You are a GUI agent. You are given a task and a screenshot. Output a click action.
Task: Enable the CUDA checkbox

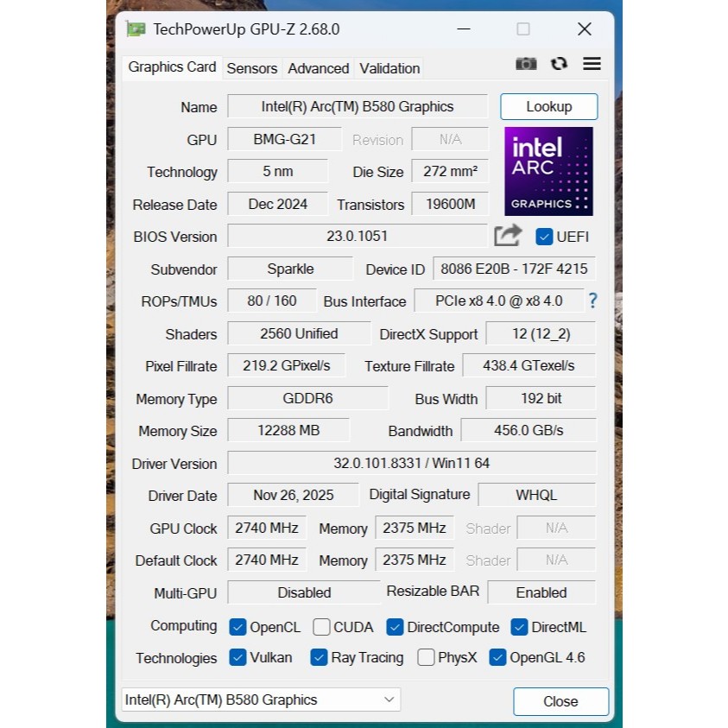321,627
